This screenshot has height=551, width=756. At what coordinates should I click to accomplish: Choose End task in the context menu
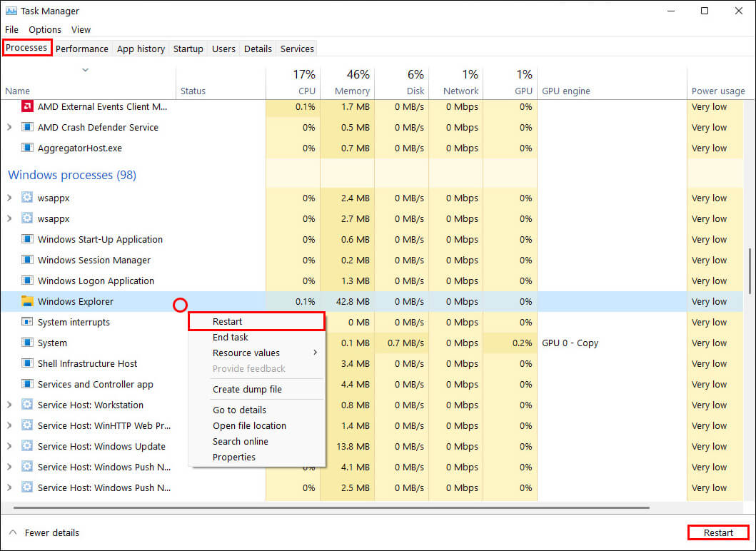(x=257, y=337)
